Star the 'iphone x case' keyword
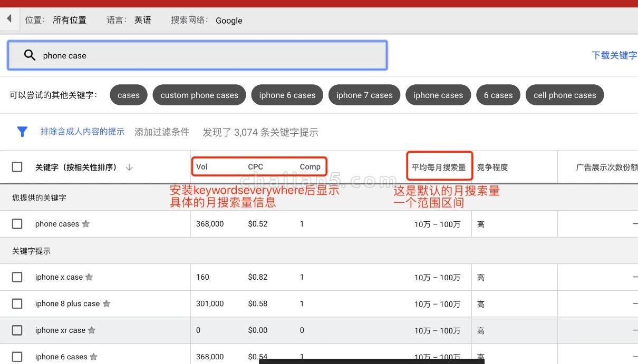This screenshot has height=364, width=638. (89, 277)
